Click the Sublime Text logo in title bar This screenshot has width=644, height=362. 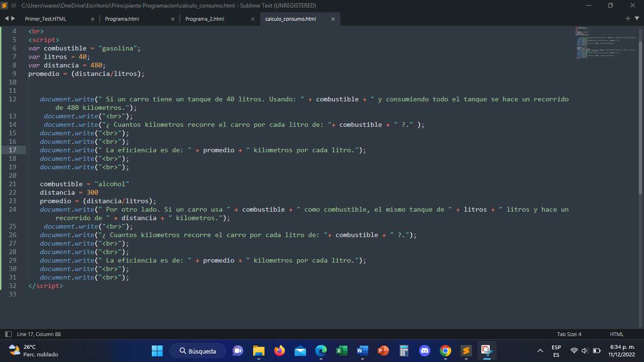tap(4, 5)
